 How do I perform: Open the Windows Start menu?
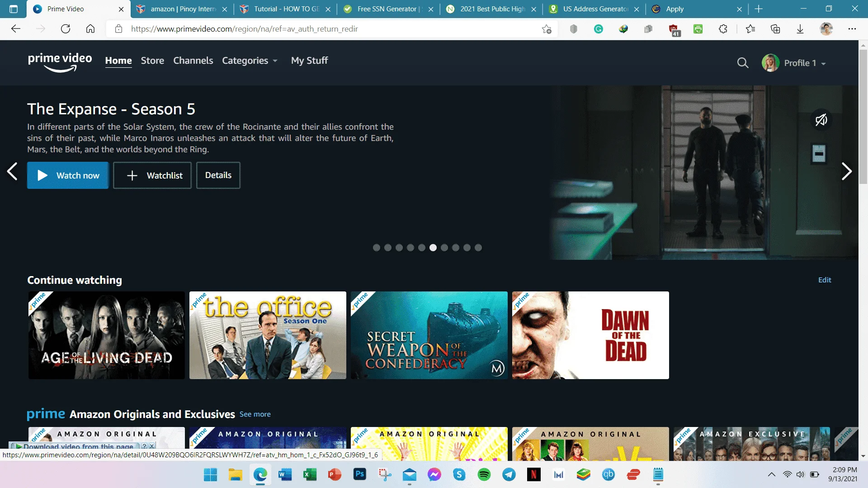tap(210, 474)
